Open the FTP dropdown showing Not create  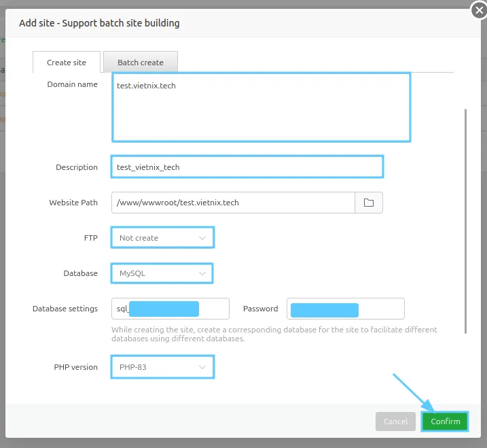click(x=162, y=238)
